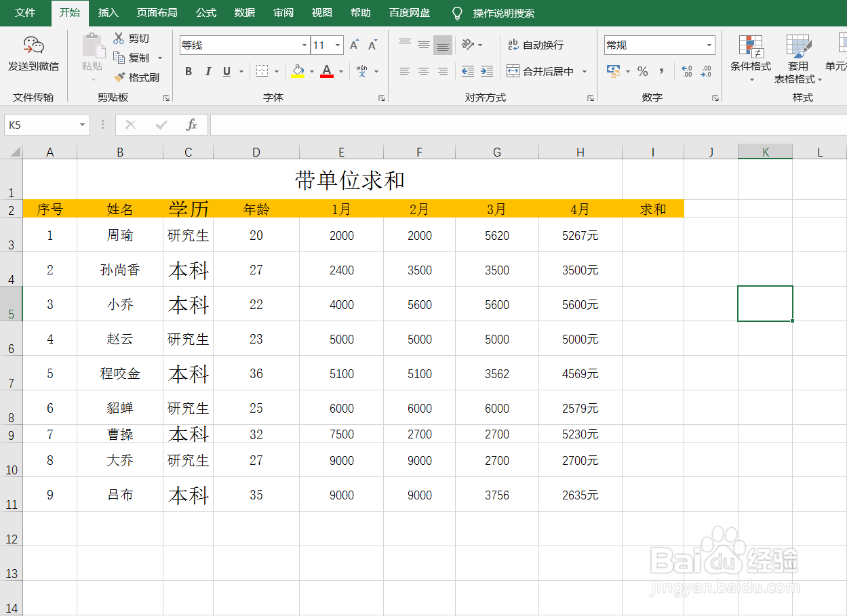Select row 5 header
The image size is (847, 616).
coord(12,304)
